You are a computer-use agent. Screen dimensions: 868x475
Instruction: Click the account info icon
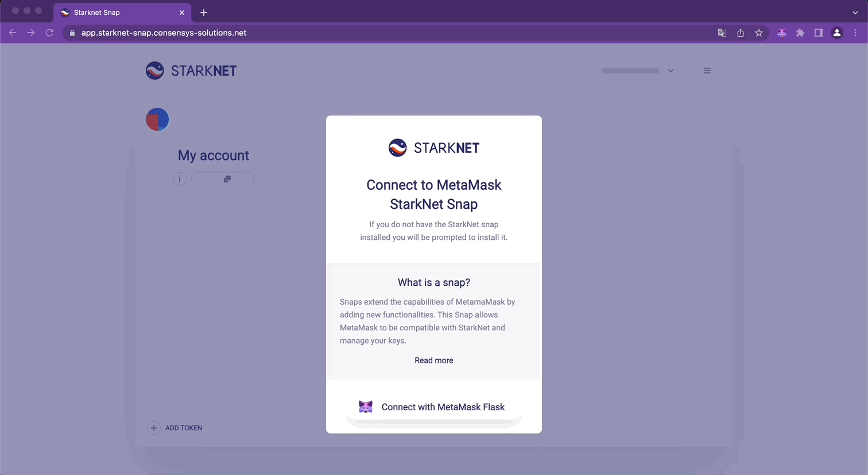(180, 179)
